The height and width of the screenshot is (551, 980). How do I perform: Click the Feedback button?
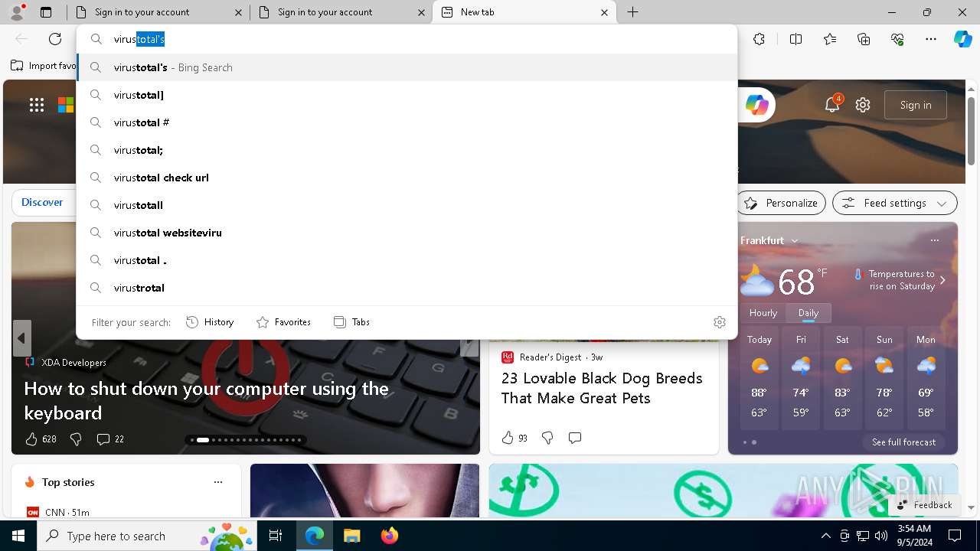click(x=924, y=504)
